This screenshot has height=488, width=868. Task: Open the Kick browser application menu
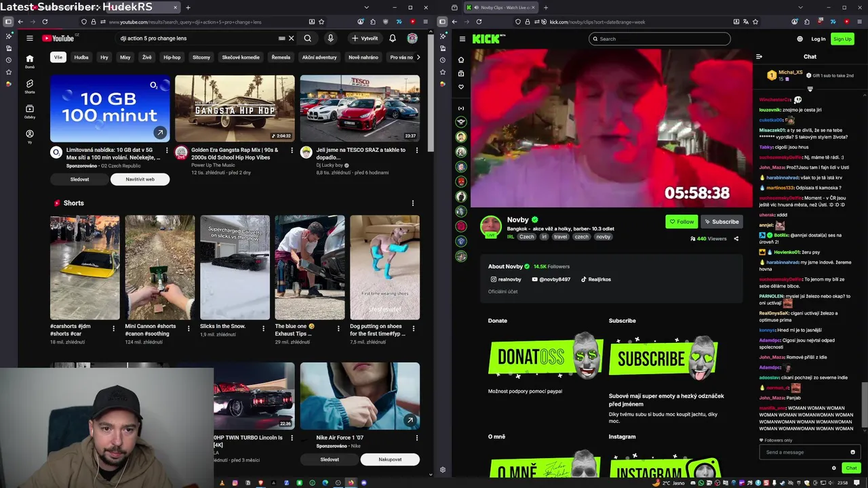pyautogui.click(x=859, y=22)
